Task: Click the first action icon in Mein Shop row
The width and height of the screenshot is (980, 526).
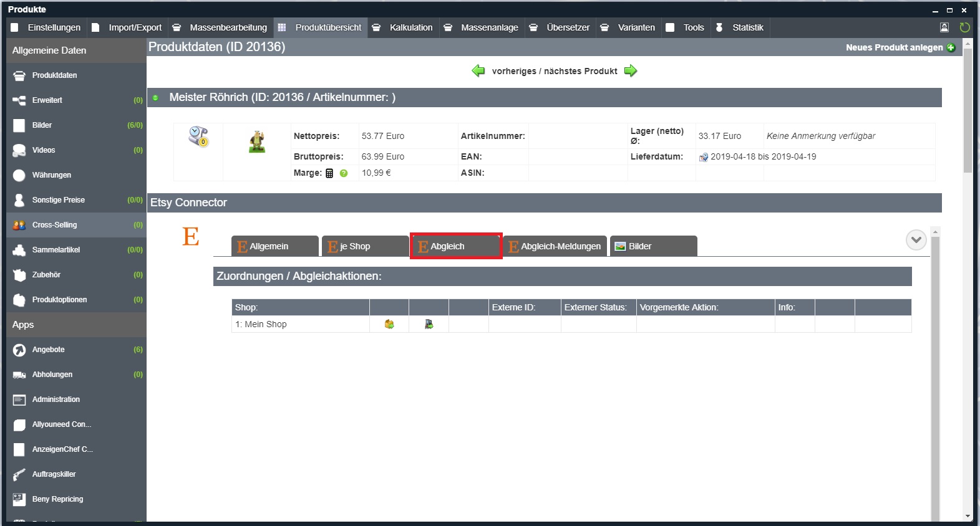Action: coord(389,324)
